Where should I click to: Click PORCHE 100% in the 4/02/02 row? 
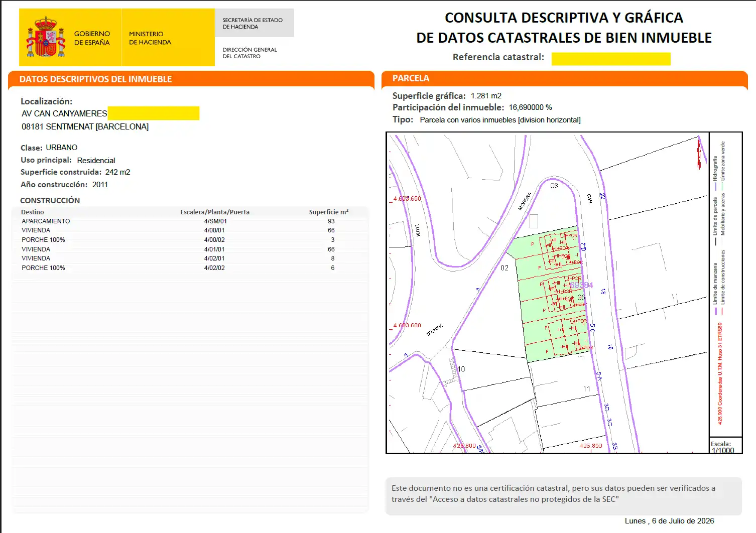(x=43, y=268)
